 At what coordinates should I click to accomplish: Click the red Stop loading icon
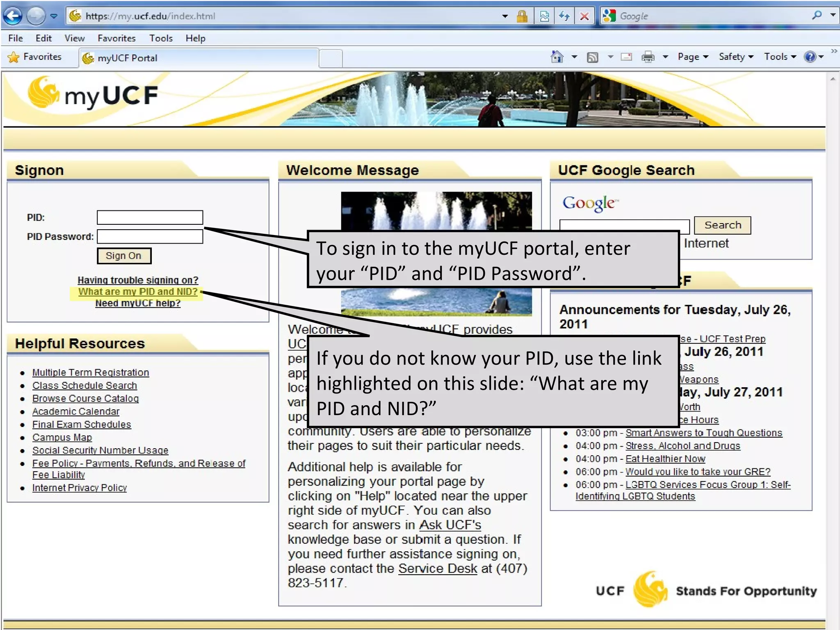tap(584, 16)
